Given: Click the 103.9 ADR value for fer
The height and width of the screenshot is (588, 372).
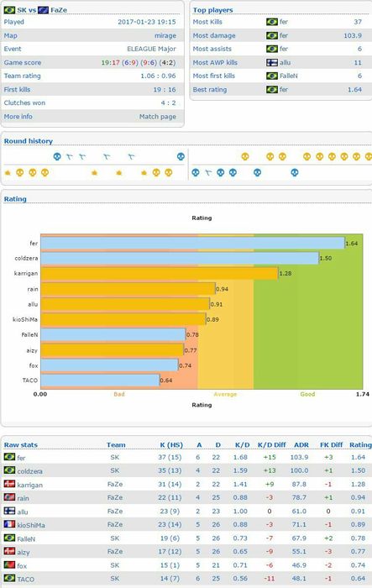Looking at the screenshot, I should (299, 457).
